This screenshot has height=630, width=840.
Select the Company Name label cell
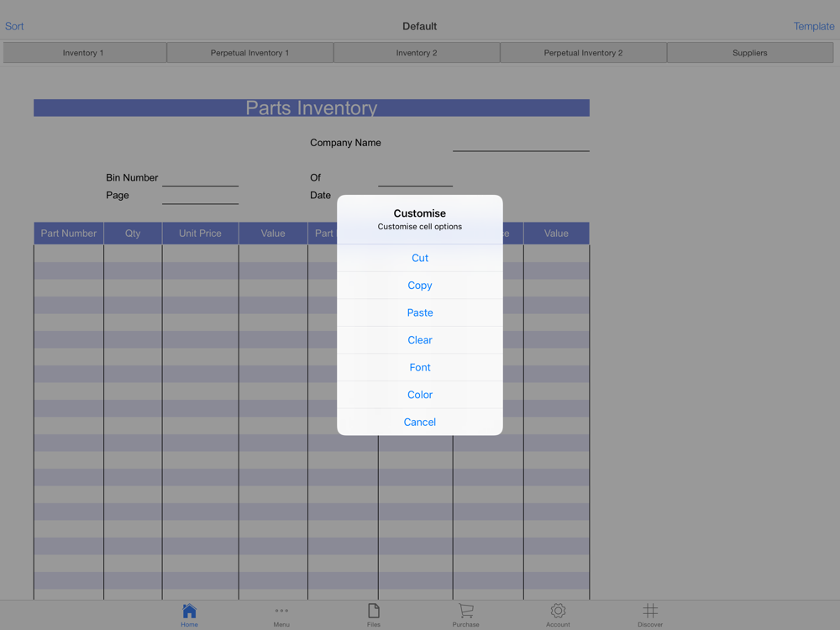coord(345,143)
